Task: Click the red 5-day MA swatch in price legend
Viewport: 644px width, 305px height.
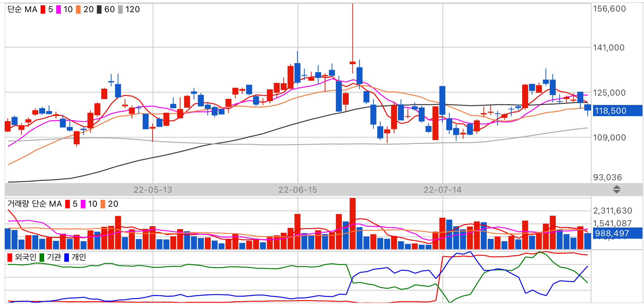Action: coord(43,9)
